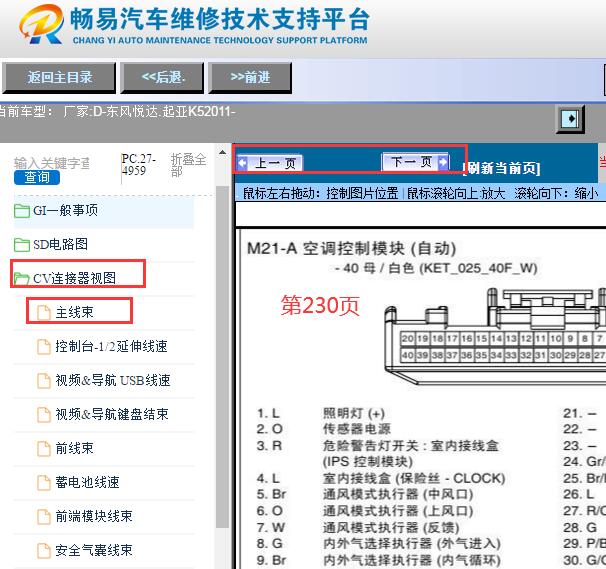Click pin row '5. Br 通风模式执行器 (中风口)'
The width and height of the screenshot is (606, 569).
click(x=365, y=494)
